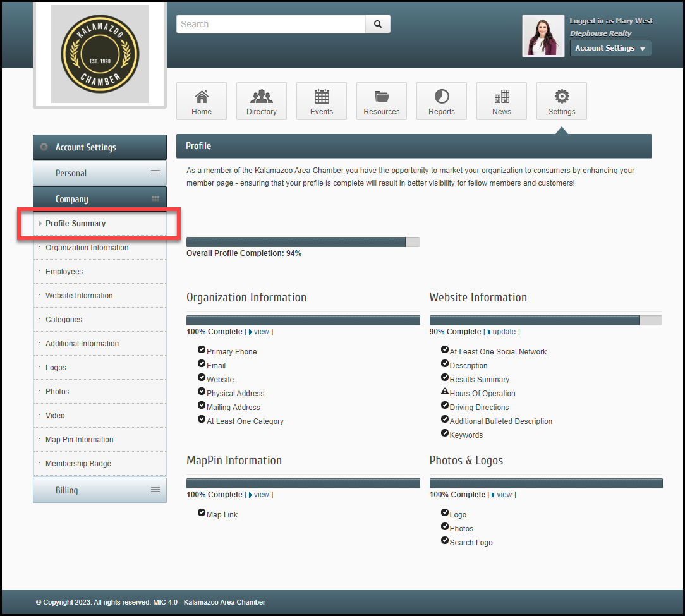Open the Events calendar icon
Screen dimensions: 685x616
coord(322,97)
